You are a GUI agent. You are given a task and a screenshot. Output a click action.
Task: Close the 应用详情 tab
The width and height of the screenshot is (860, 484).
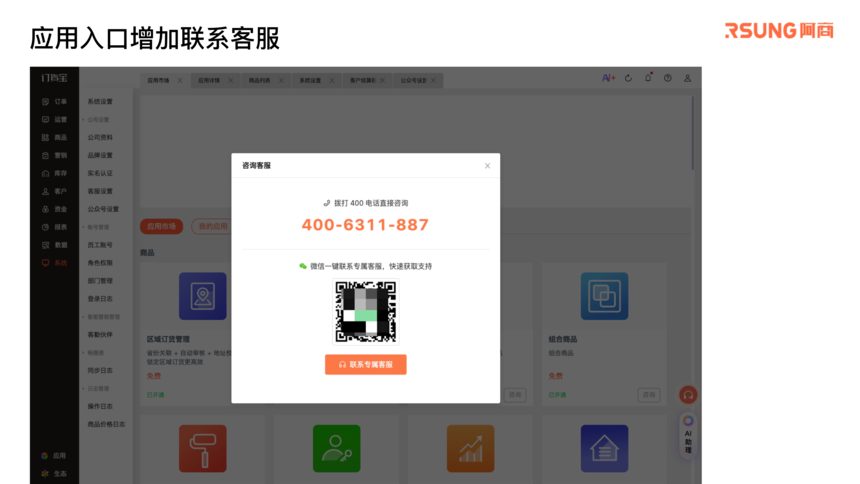pos(230,81)
